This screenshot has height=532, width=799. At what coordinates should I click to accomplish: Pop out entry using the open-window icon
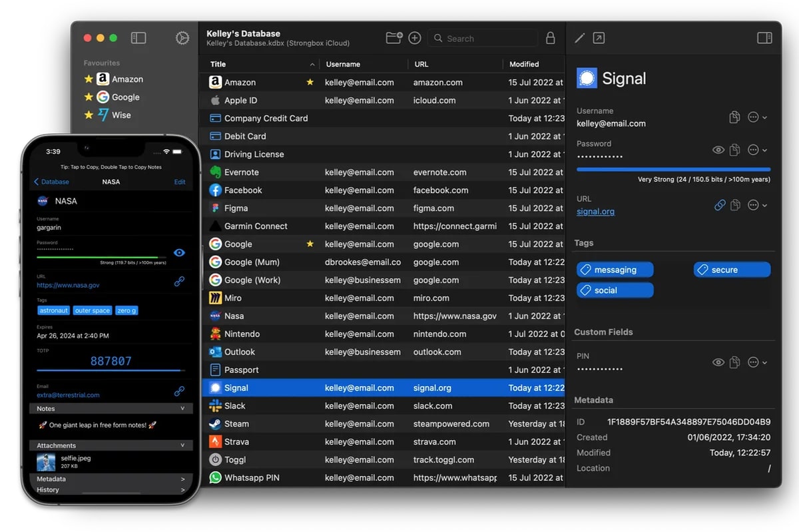point(598,38)
